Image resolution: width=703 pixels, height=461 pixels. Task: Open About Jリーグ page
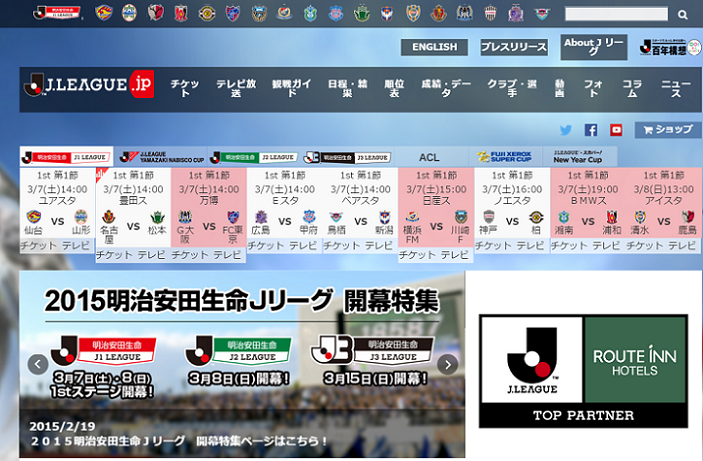coord(594,47)
